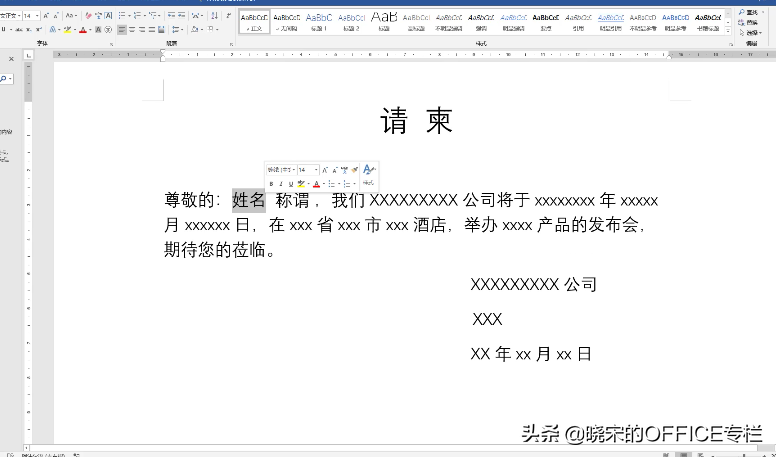Apply the 标题 2 heading style
Screen dimensions: 776x457
[x=351, y=22]
